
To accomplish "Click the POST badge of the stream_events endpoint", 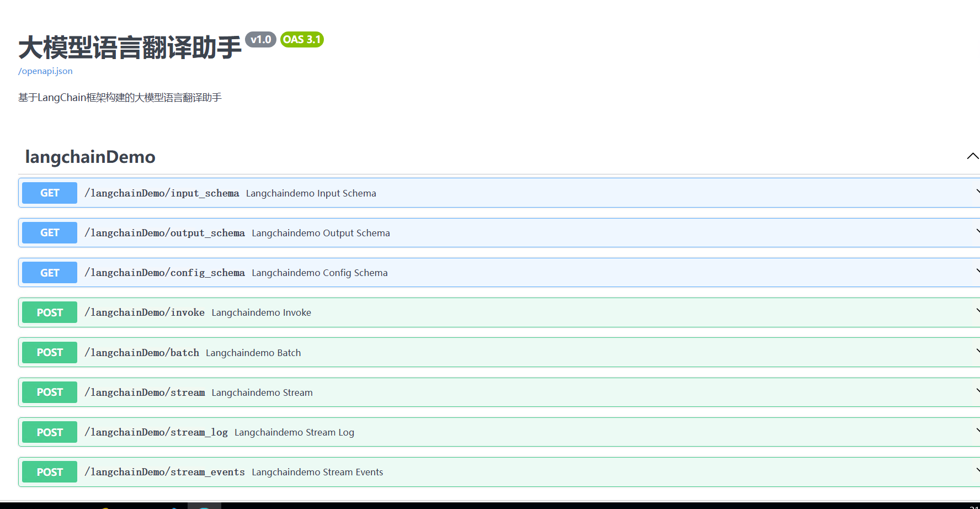I will (x=50, y=472).
